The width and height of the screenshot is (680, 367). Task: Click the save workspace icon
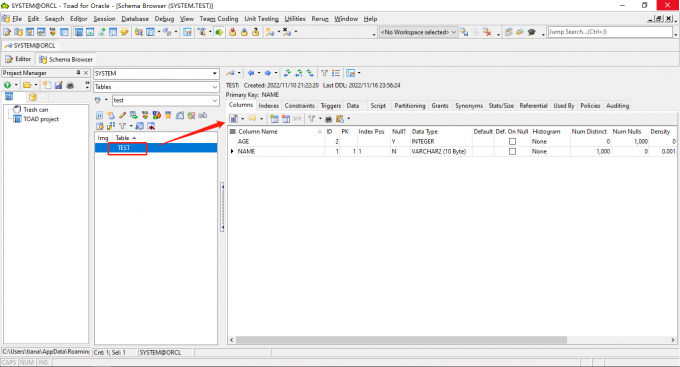coord(464,32)
